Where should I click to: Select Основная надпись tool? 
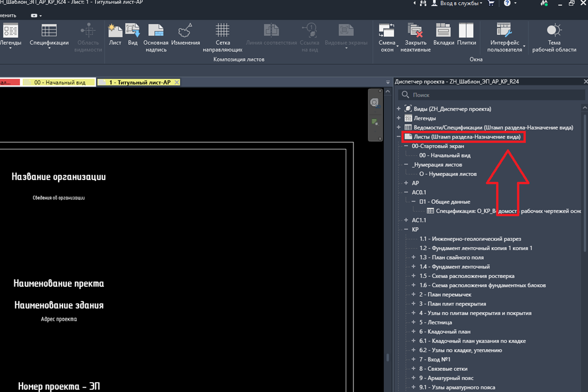[x=155, y=38]
